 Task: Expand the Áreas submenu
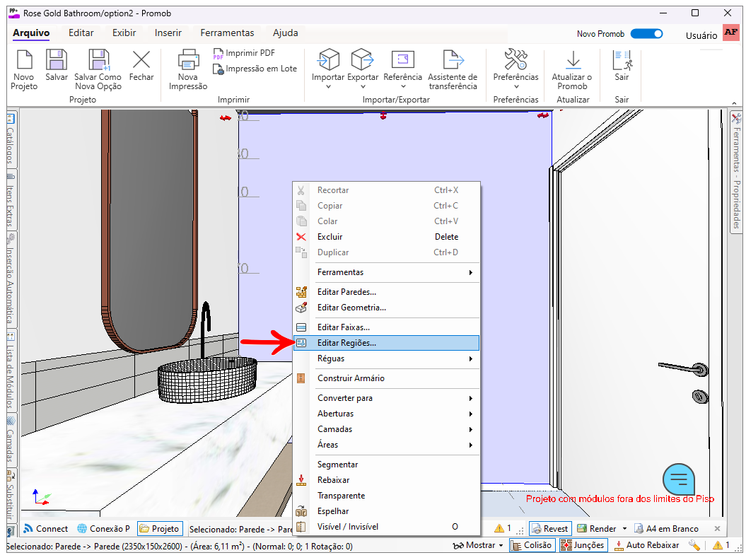pyautogui.click(x=386, y=445)
